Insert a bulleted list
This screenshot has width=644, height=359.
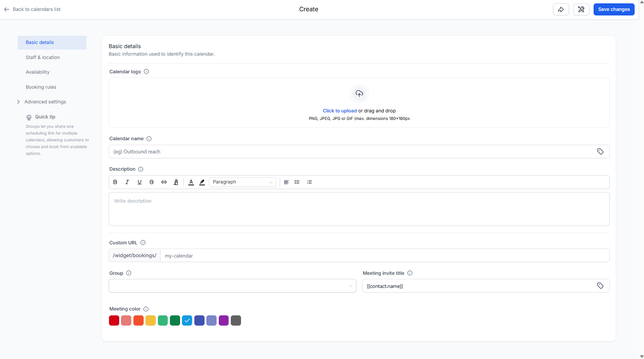297,182
